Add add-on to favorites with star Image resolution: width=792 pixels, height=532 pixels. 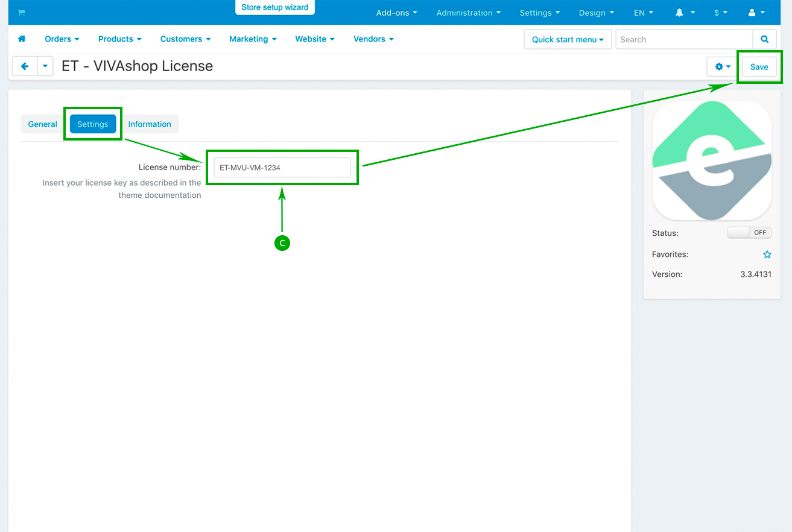[767, 255]
